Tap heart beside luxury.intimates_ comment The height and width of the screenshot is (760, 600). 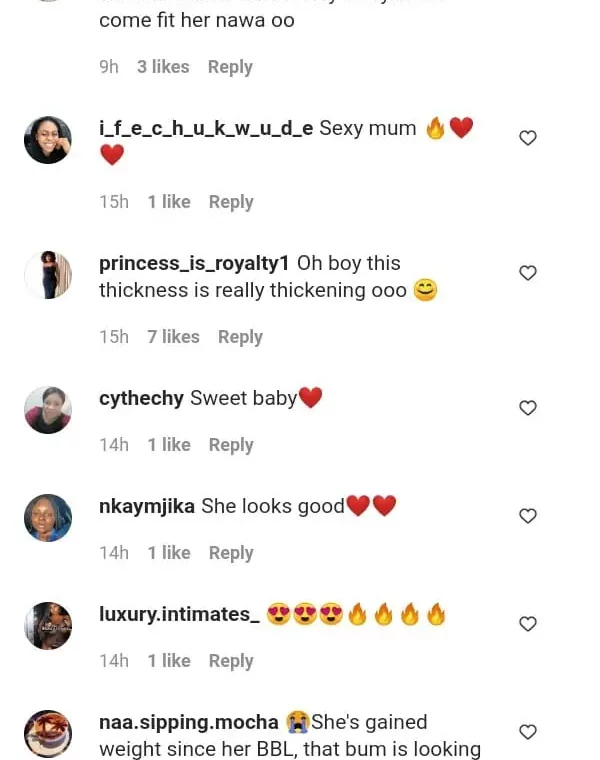point(528,624)
